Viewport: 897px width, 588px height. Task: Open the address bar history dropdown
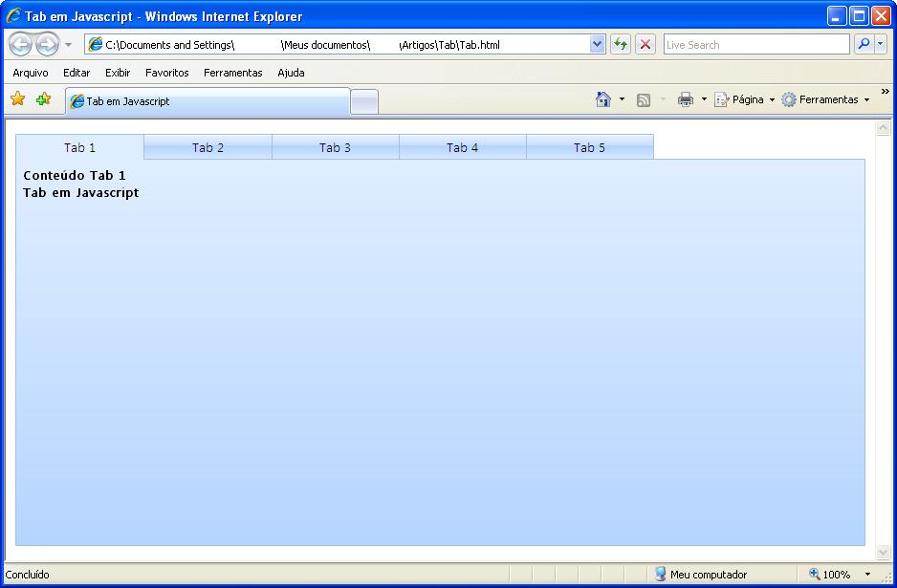pyautogui.click(x=597, y=44)
